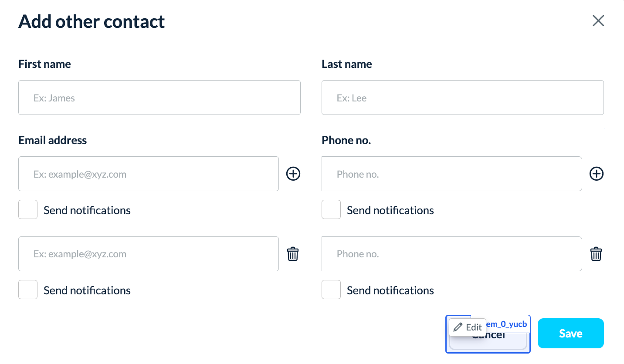624x364 pixels.
Task: Focus the First name input field
Action: click(159, 98)
